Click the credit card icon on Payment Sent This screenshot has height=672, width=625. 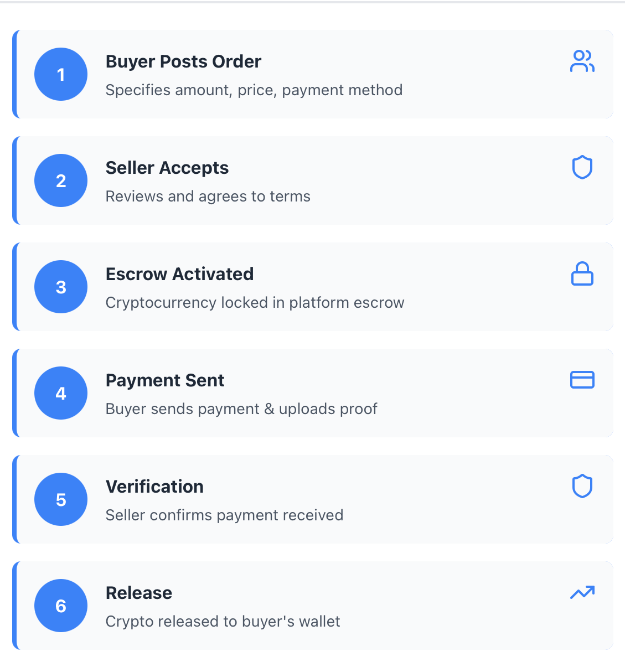pos(582,380)
